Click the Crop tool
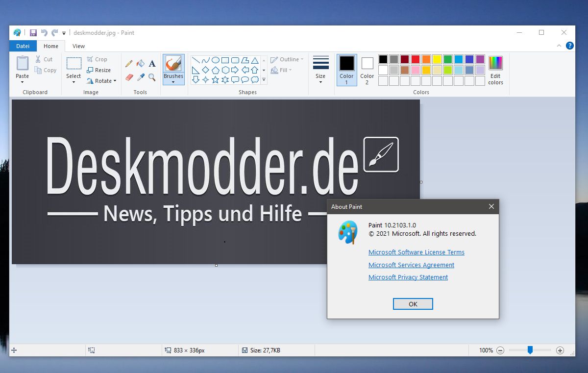Image resolution: width=588 pixels, height=373 pixels. tap(97, 59)
